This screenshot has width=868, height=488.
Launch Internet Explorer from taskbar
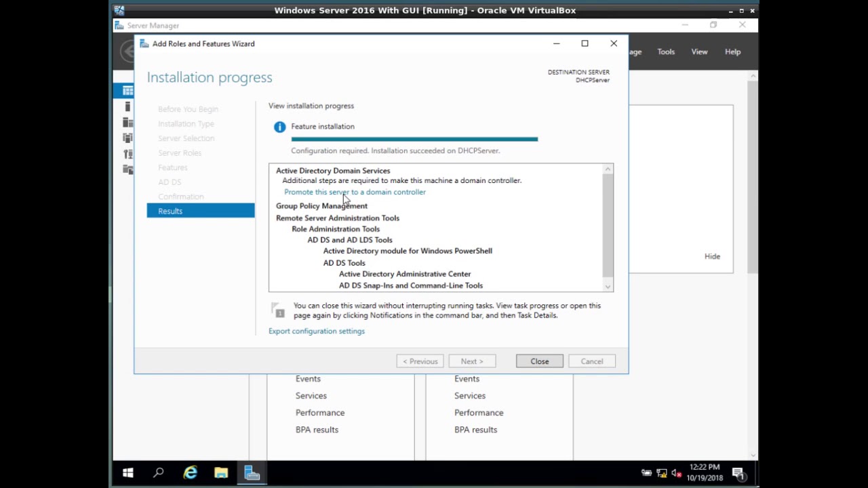(190, 473)
